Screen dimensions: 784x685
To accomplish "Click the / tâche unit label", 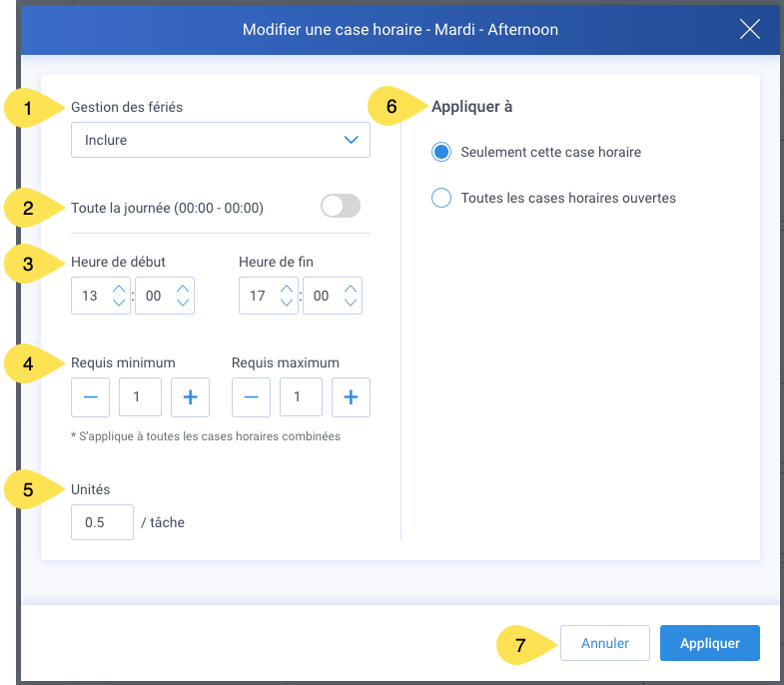I will click(x=163, y=522).
